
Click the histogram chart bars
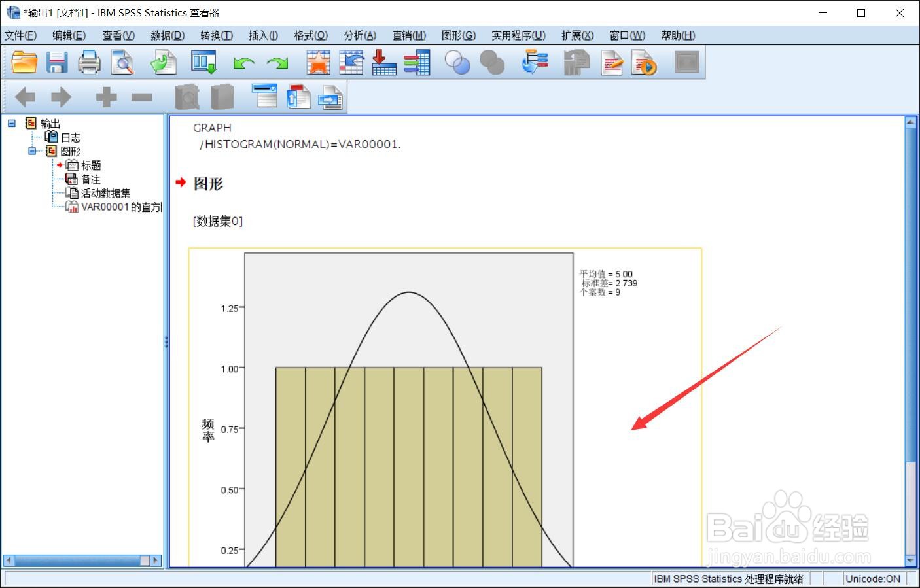(409, 466)
